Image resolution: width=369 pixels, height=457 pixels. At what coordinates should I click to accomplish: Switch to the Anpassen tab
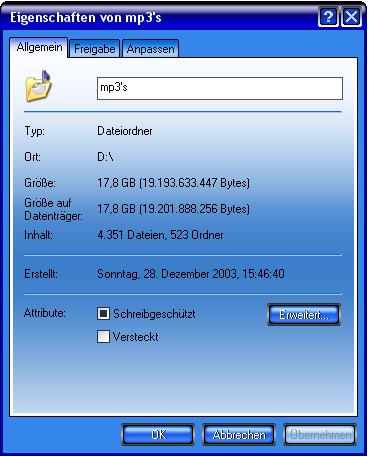click(x=150, y=49)
